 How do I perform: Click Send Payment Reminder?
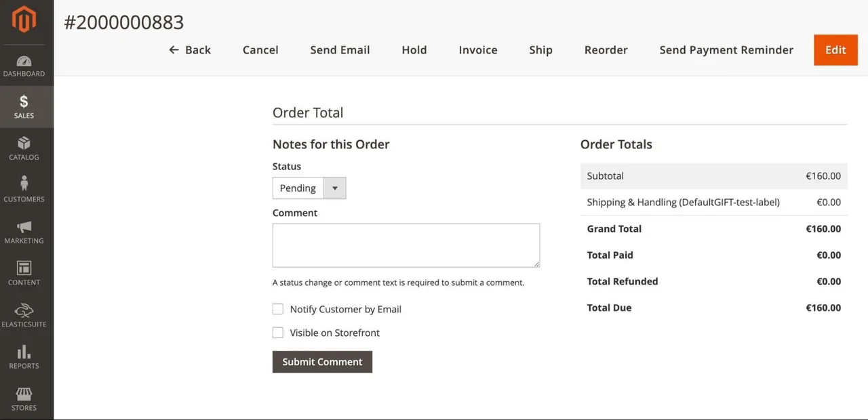pos(726,50)
